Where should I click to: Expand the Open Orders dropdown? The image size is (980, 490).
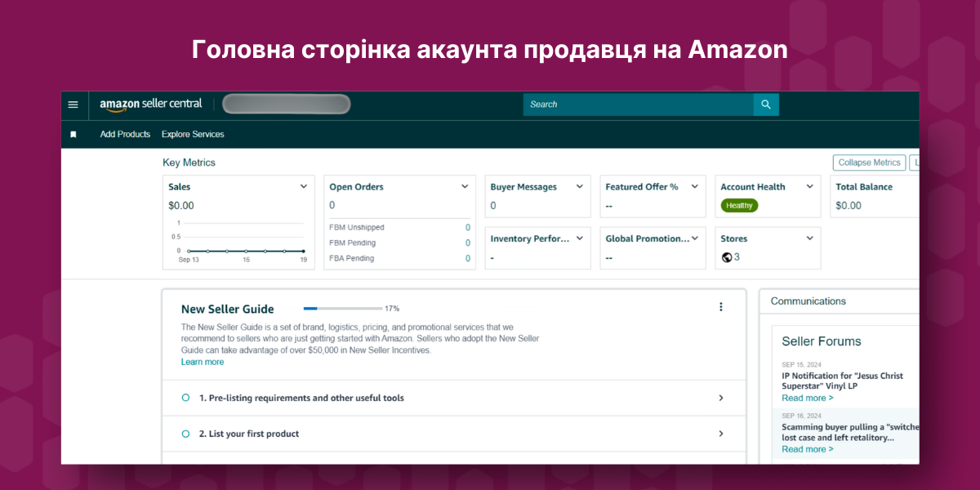[x=465, y=186]
